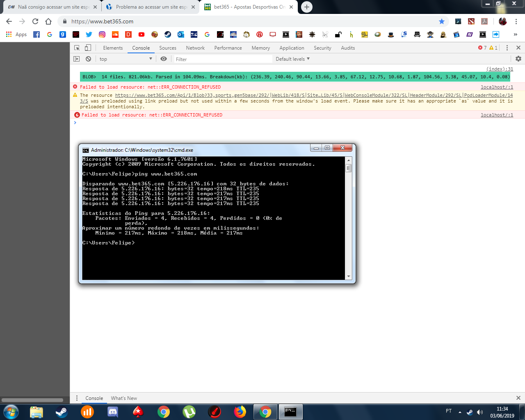Screen dimensions: 525x420
Task: Open the Instagram bookmark icon
Action: [102, 34]
